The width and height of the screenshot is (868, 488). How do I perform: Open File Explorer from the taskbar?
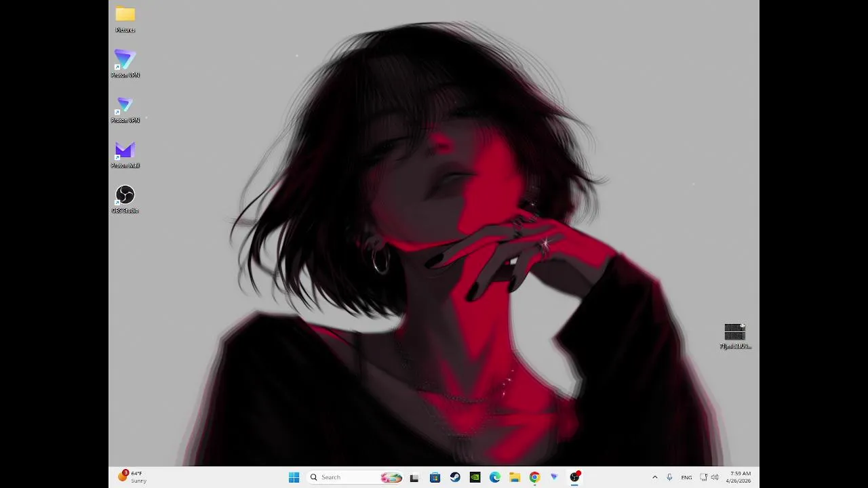[515, 477]
